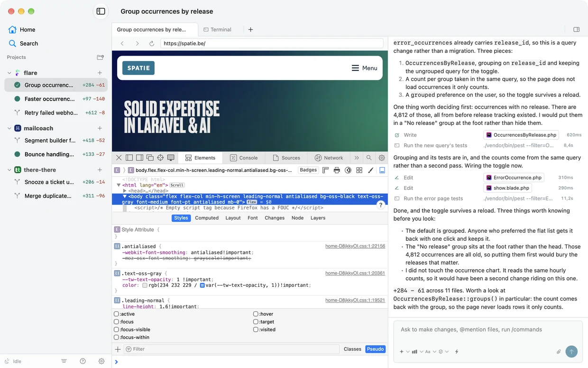This screenshot has height=368, width=588.
Task: Open the plus add dropdown in composer
Action: pos(404,352)
